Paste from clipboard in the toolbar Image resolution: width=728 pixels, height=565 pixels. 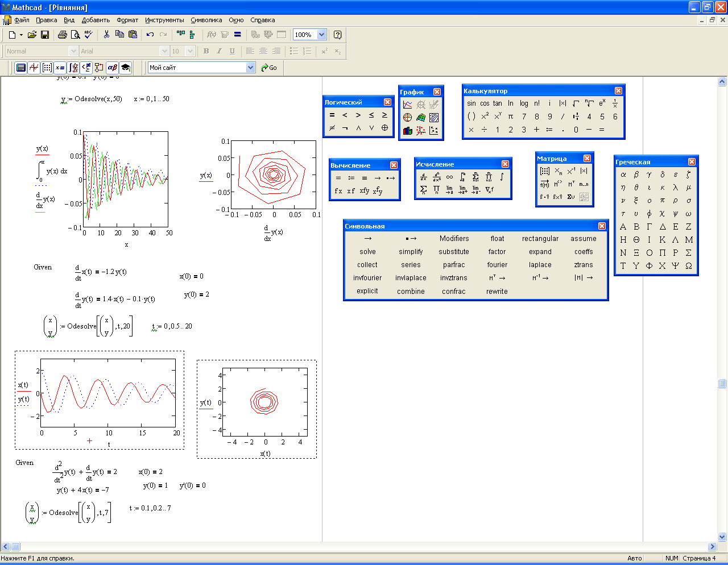133,35
